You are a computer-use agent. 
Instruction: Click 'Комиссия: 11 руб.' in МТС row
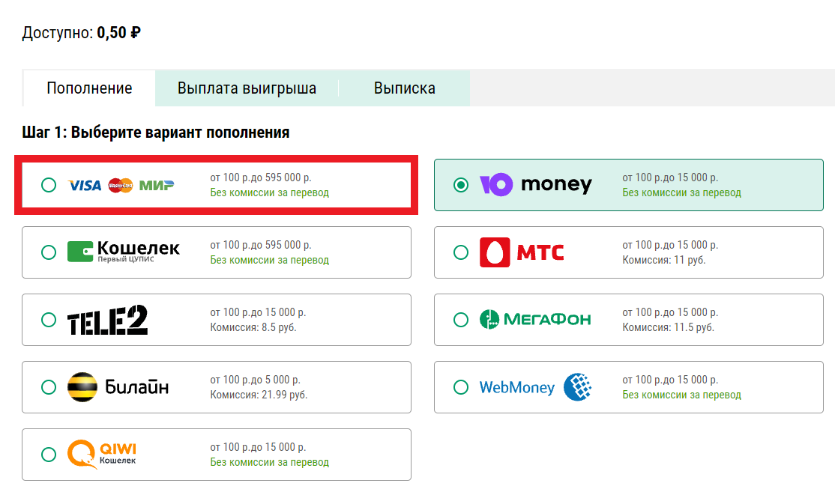663,260
